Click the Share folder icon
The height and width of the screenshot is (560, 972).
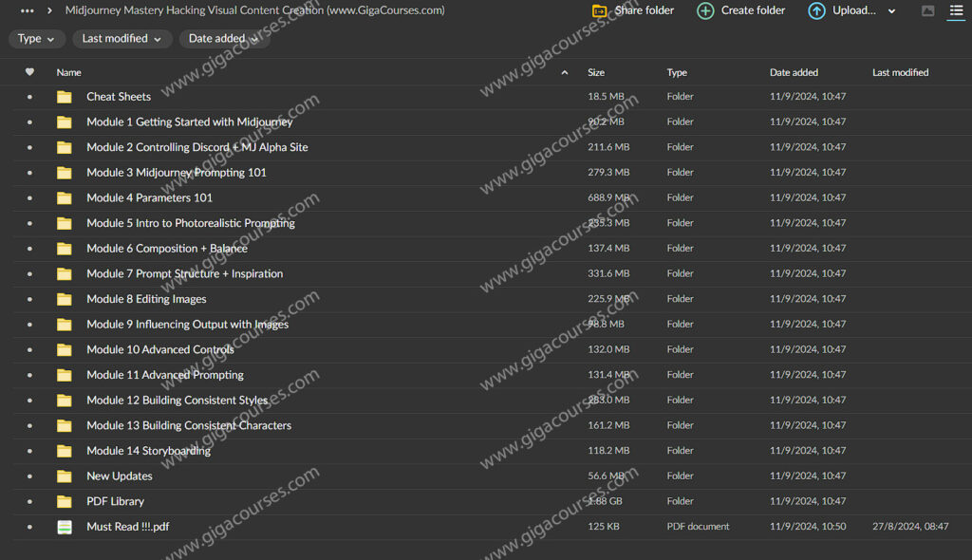coord(600,10)
